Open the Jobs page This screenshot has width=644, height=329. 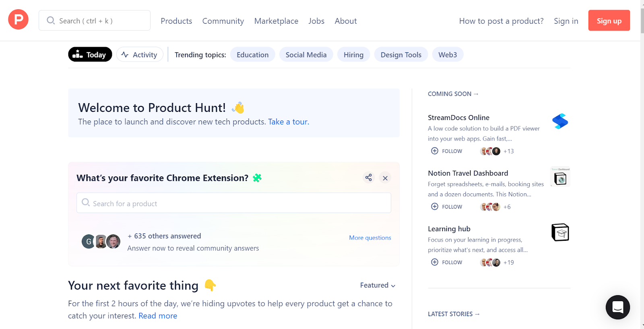(x=316, y=21)
